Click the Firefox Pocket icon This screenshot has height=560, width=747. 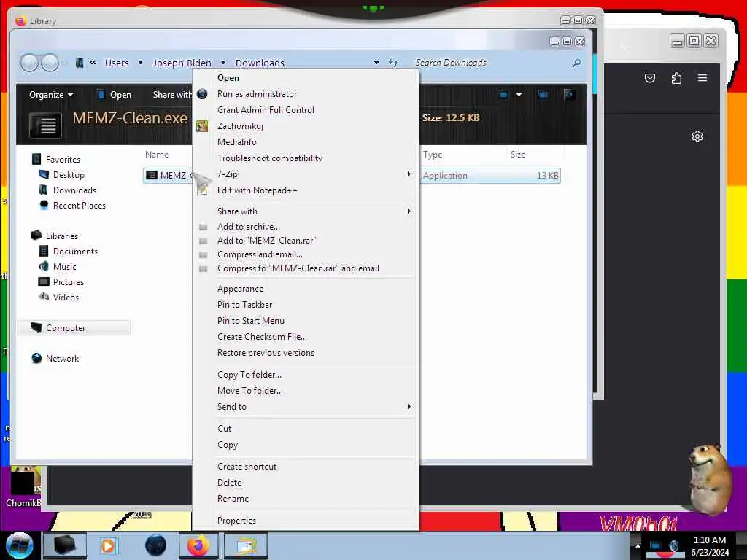pos(650,78)
